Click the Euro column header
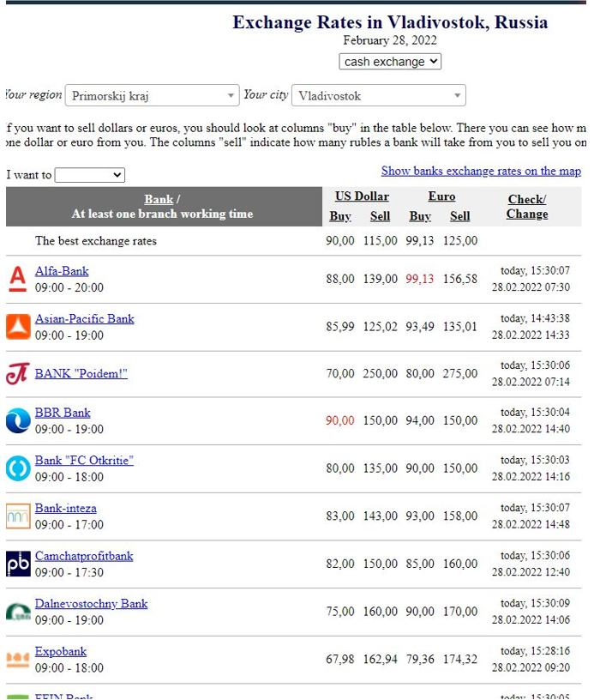This screenshot has width=594, height=700. (x=442, y=196)
